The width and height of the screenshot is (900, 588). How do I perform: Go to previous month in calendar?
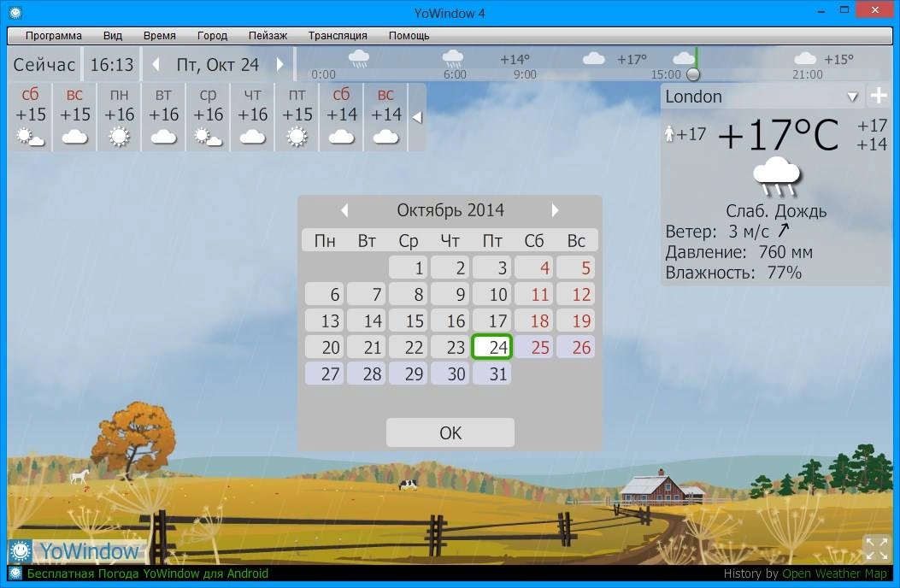(344, 210)
